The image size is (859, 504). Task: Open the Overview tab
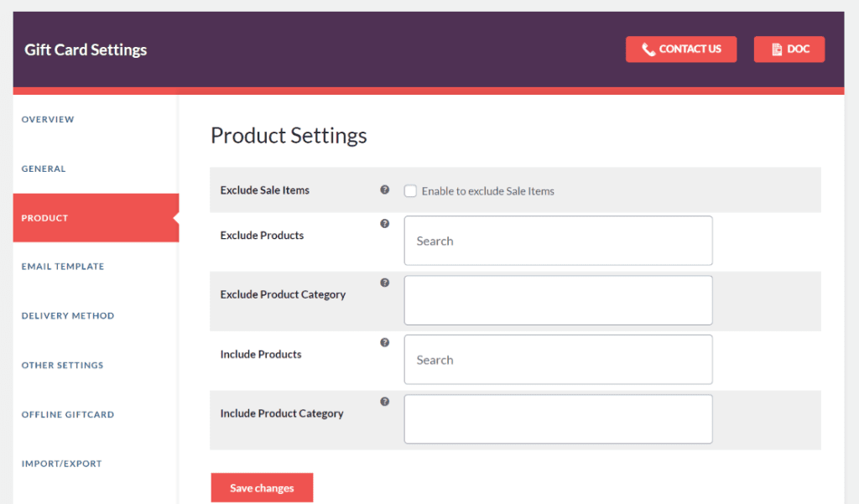48,119
